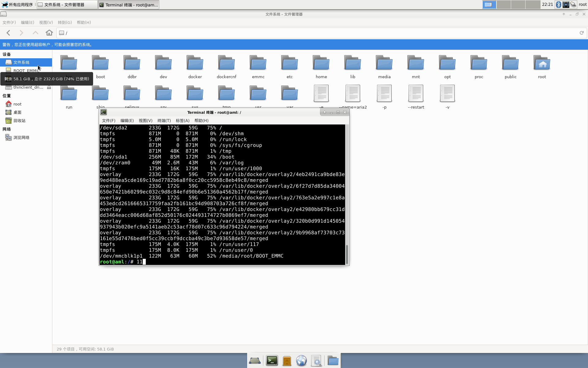Open 回收站 trash in sidebar
The height and width of the screenshot is (368, 588).
26,121
